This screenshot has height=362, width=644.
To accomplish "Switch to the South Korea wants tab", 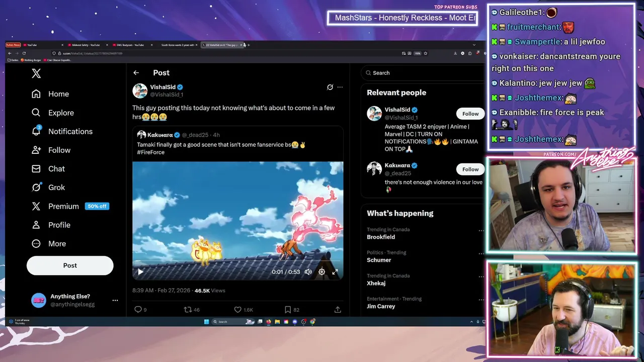I will [177, 45].
